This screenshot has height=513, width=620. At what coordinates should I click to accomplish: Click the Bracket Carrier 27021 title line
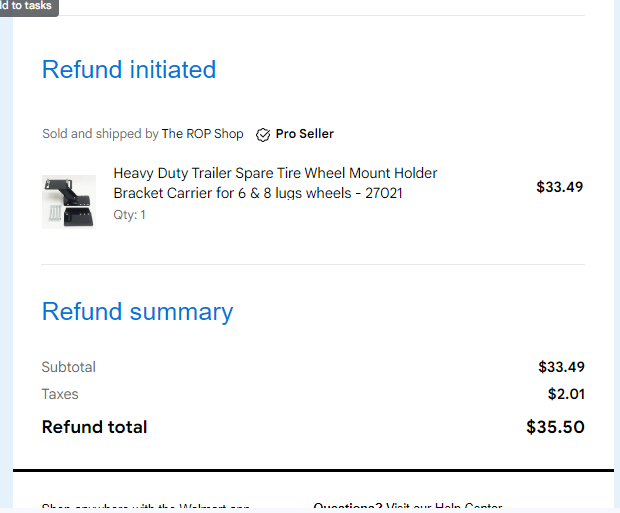pos(258,193)
